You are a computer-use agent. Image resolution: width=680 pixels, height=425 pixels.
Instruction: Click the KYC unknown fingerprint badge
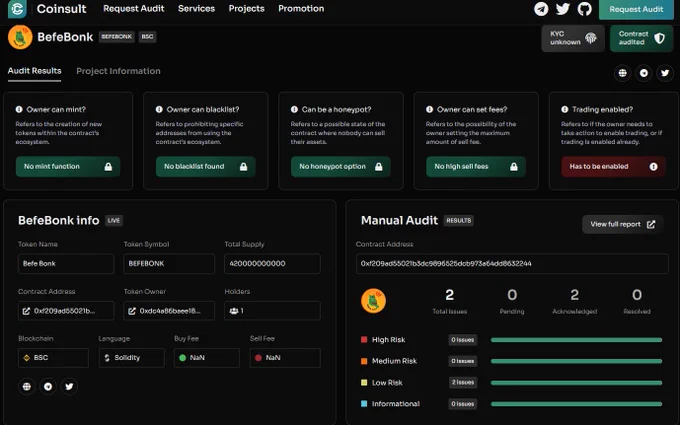[x=573, y=38]
